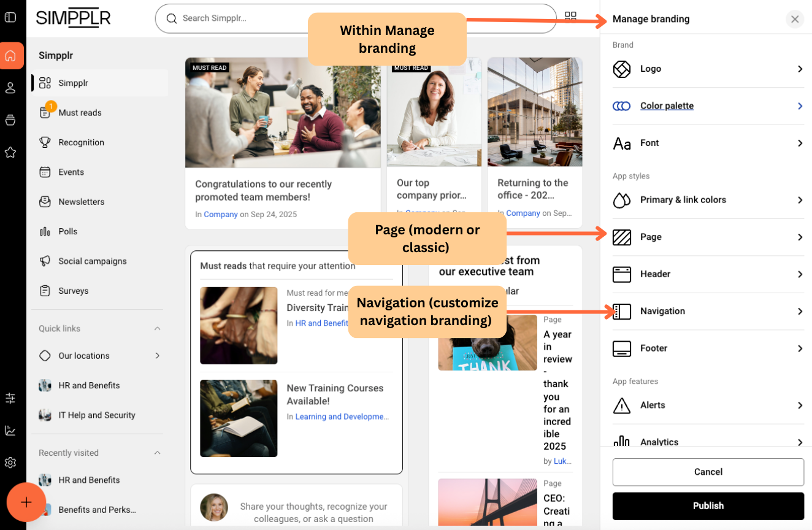This screenshot has width=812, height=530.
Task: Open the analytics chart icon in left rail
Action: [10, 431]
